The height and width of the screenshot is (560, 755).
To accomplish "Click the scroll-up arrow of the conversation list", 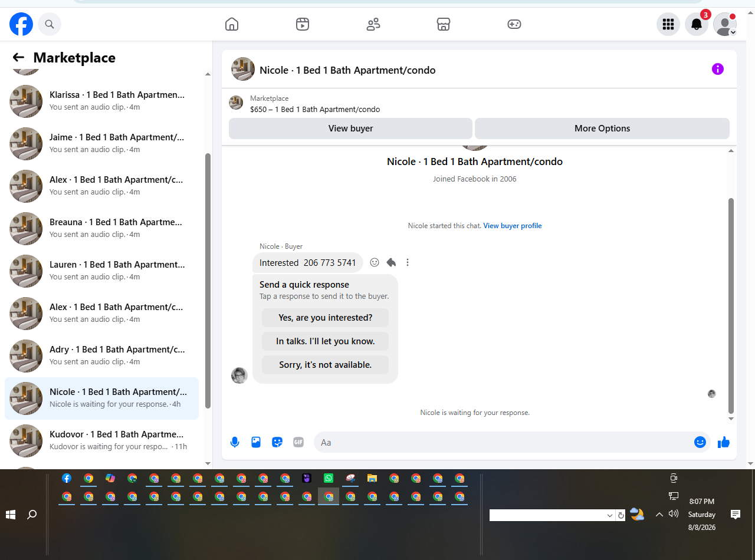I will [208, 74].
